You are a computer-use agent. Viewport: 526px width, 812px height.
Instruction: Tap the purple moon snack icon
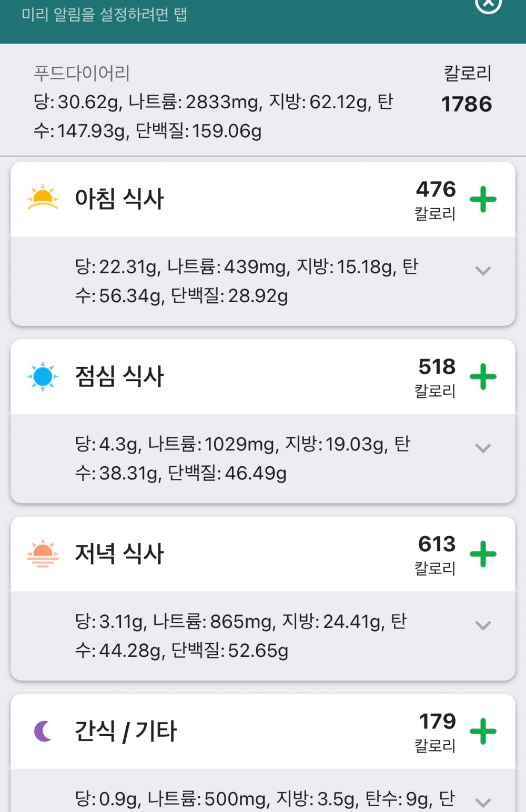(43, 731)
